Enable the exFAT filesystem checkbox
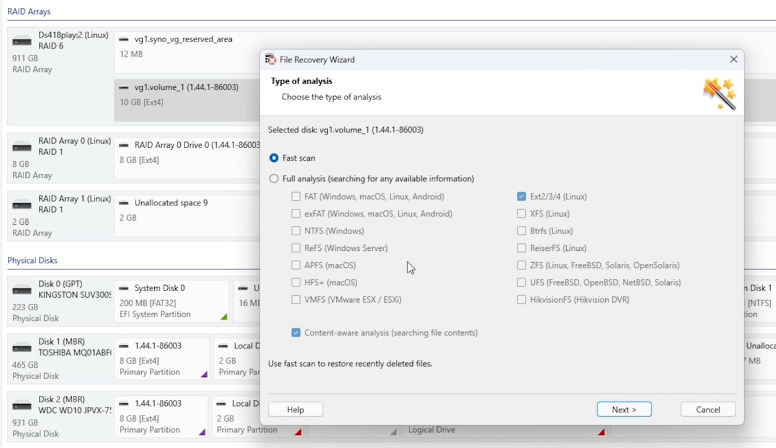Viewport: 776px width, 448px height. click(x=296, y=214)
